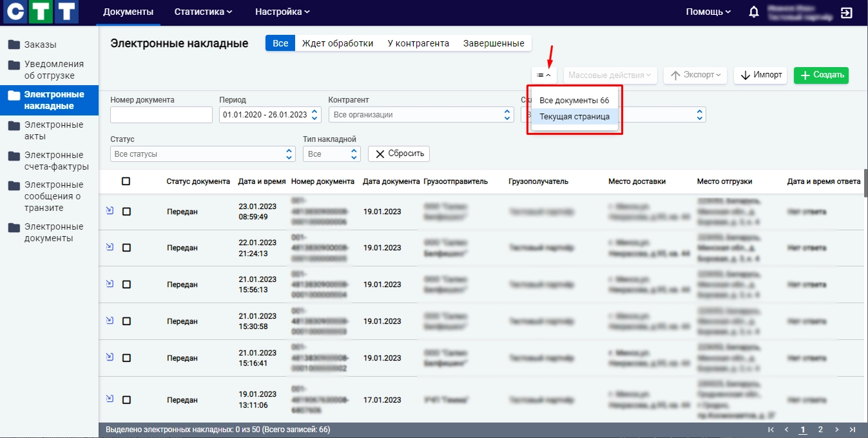Click the Уведомления об отгрузке folder icon

coord(14,65)
